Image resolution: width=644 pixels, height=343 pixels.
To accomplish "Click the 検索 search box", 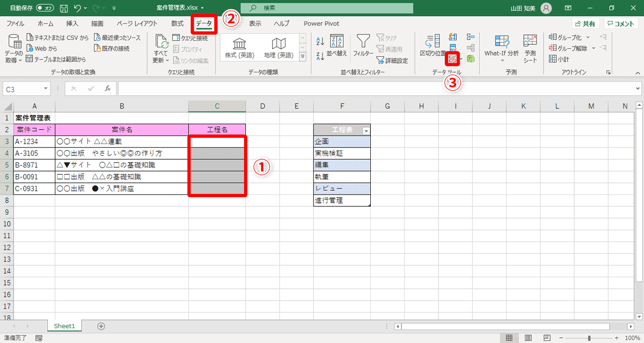I will [327, 9].
